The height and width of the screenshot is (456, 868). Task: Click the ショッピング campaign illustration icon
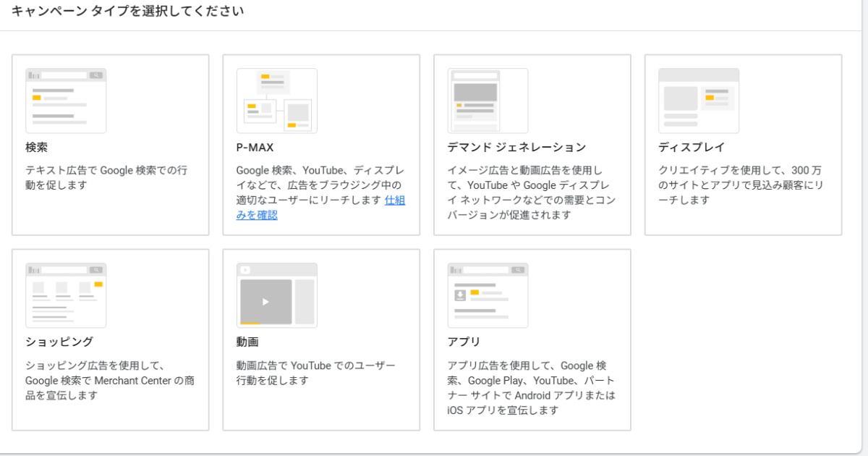[x=66, y=295]
